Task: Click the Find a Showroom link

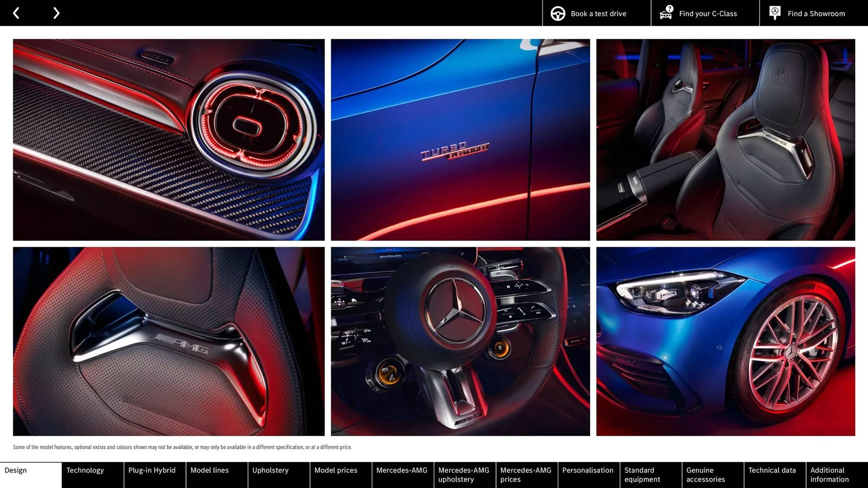Action: point(816,13)
